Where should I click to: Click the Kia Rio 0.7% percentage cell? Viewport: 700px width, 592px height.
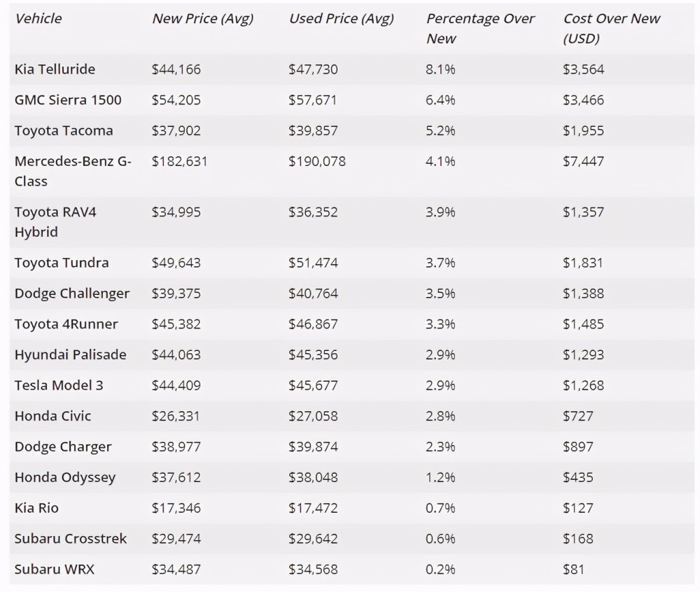(x=440, y=508)
